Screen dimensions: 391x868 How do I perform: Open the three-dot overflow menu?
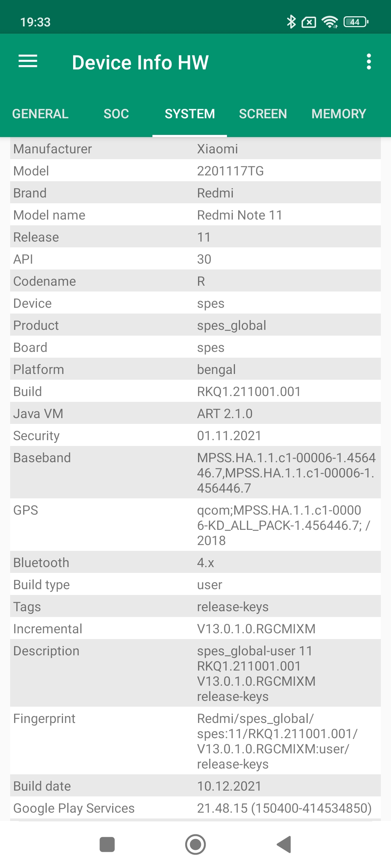pyautogui.click(x=369, y=61)
